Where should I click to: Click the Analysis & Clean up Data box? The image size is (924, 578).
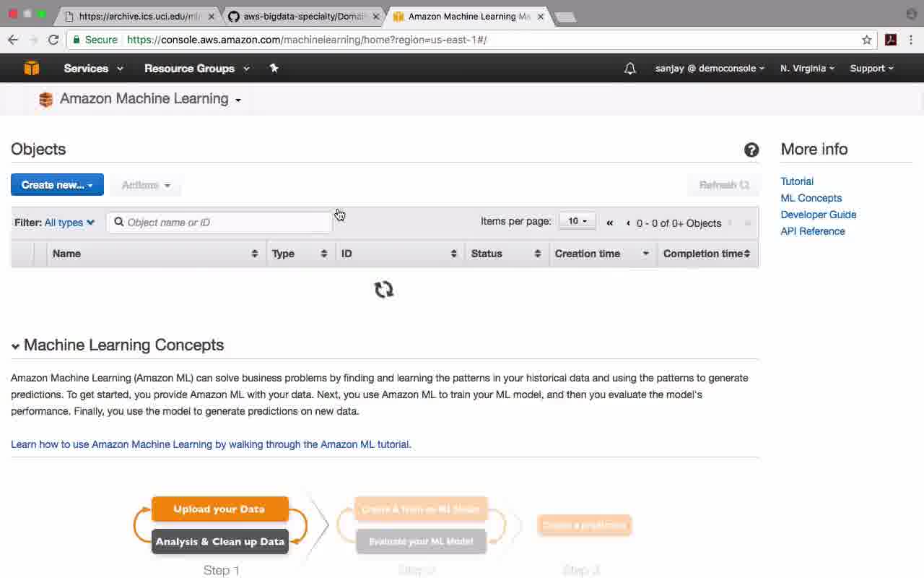pos(220,541)
